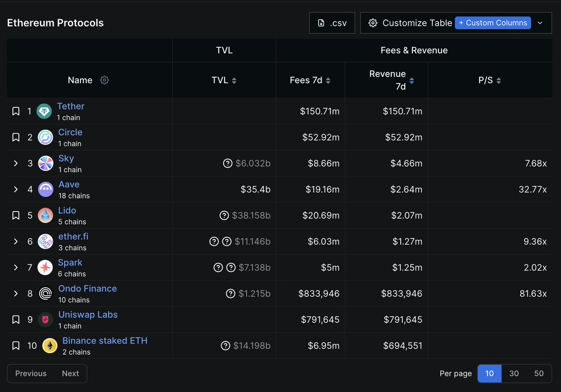Viewport: 561px width, 392px height.
Task: Expand the Aave row
Action: 15,189
